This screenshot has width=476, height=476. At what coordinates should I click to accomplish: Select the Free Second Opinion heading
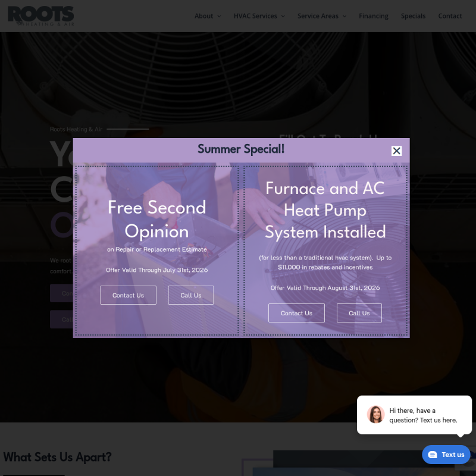(156, 219)
